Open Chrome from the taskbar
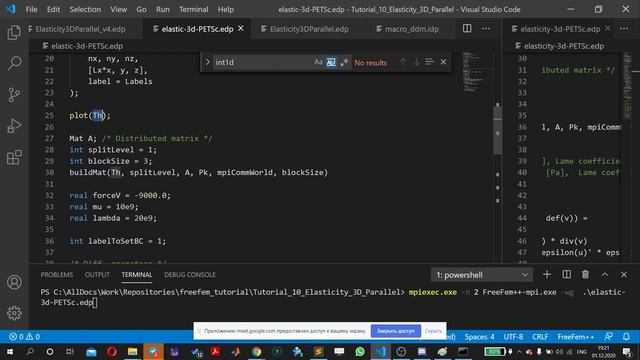Image resolution: width=640 pixels, height=360 pixels. [x=256, y=351]
